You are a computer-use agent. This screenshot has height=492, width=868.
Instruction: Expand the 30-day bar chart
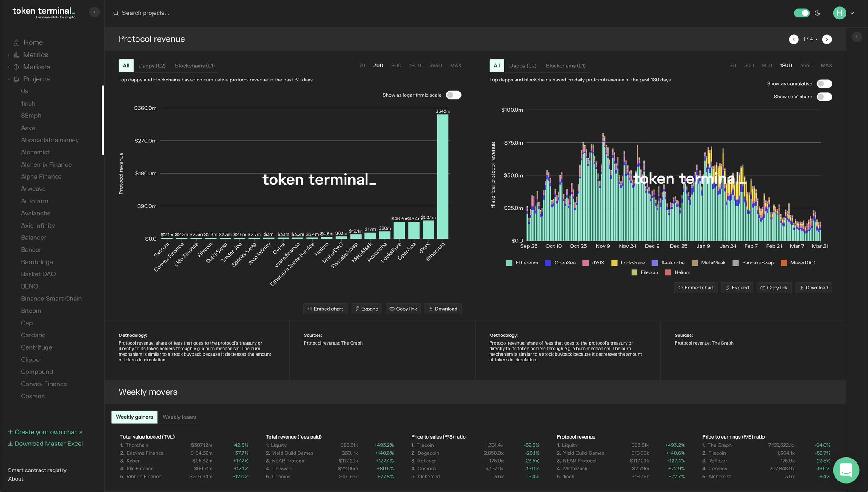[x=367, y=309]
